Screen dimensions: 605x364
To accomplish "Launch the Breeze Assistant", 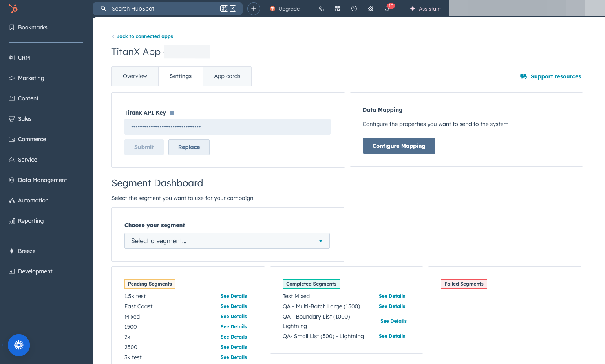I will [425, 9].
